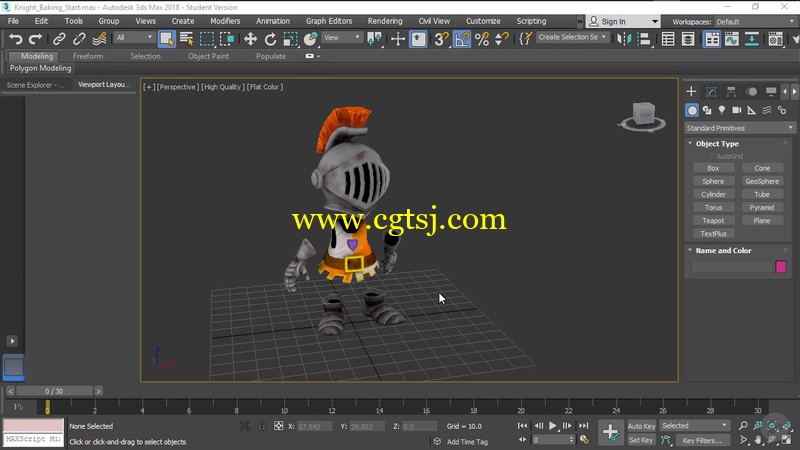Image resolution: width=800 pixels, height=450 pixels.
Task: Bind to Space Warp tool
Action: tap(99, 39)
